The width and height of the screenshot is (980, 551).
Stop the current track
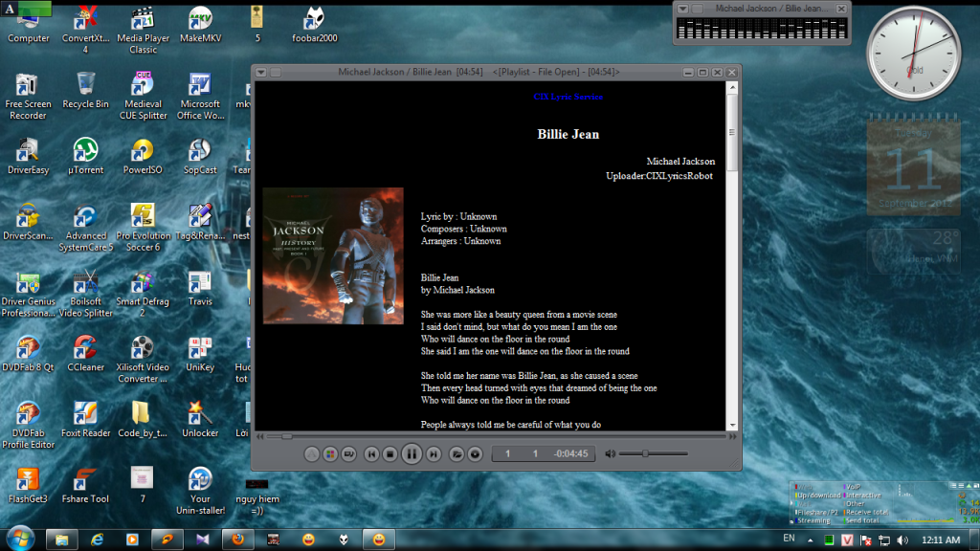coord(390,454)
